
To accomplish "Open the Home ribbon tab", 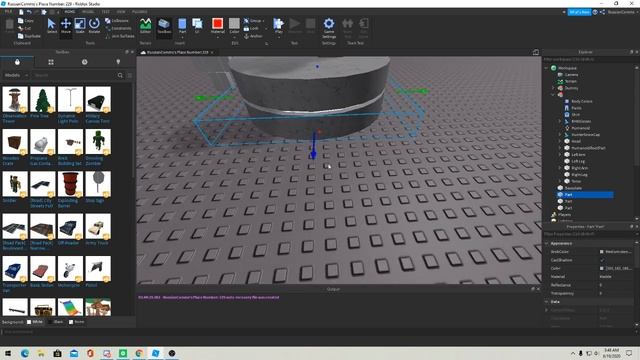I will tap(69, 12).
